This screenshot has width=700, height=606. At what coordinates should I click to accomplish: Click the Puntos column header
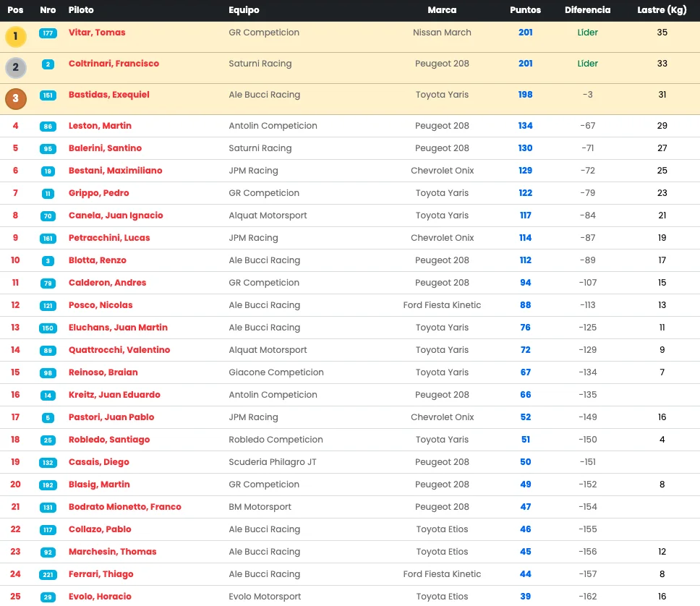point(526,10)
